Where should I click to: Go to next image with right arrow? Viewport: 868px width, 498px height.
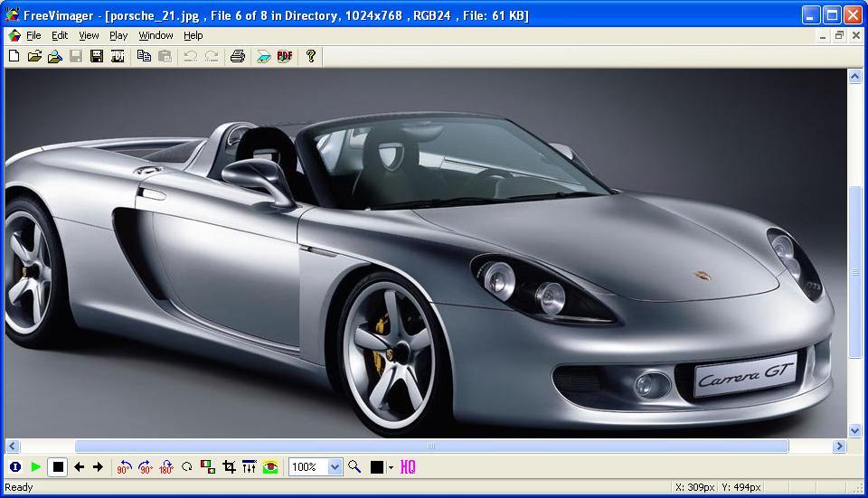[99, 467]
